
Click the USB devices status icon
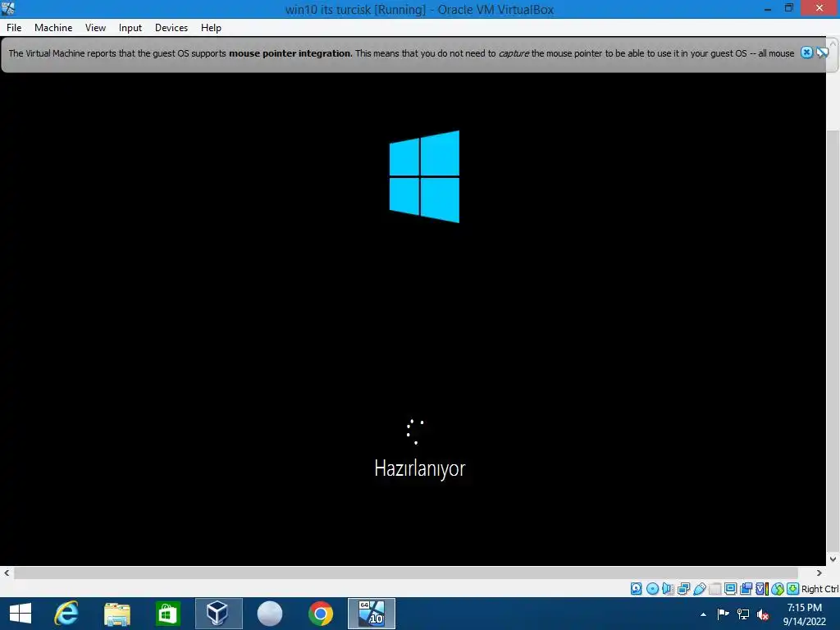(700, 589)
